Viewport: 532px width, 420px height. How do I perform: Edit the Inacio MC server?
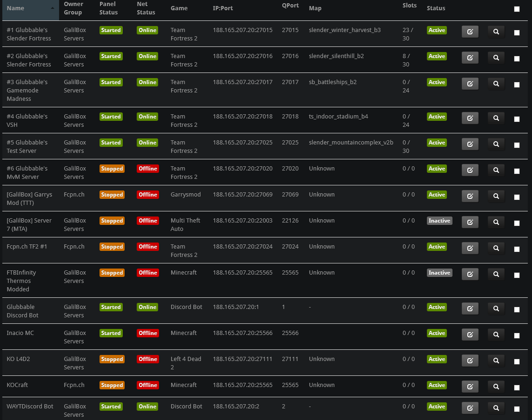470,335
